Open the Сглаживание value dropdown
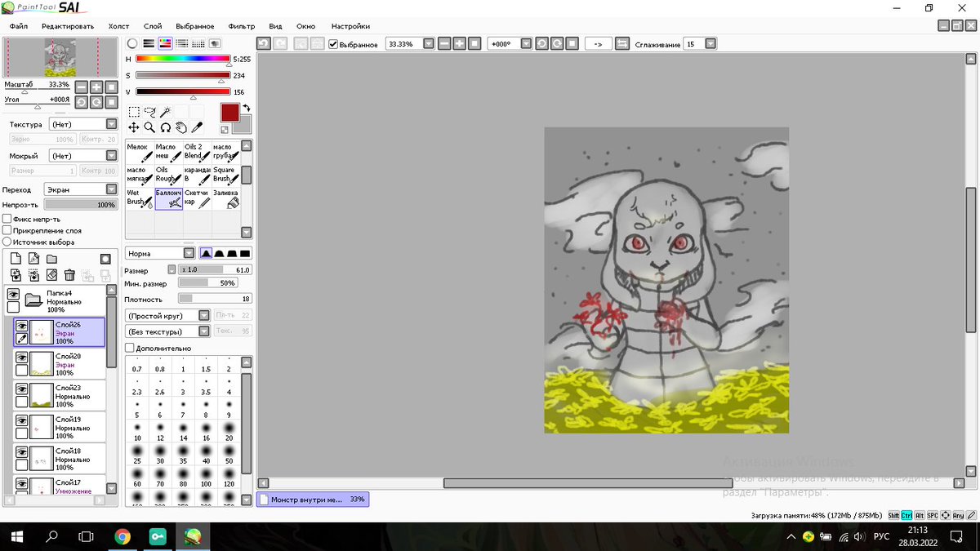Viewport: 980px width, 551px height. click(x=710, y=43)
